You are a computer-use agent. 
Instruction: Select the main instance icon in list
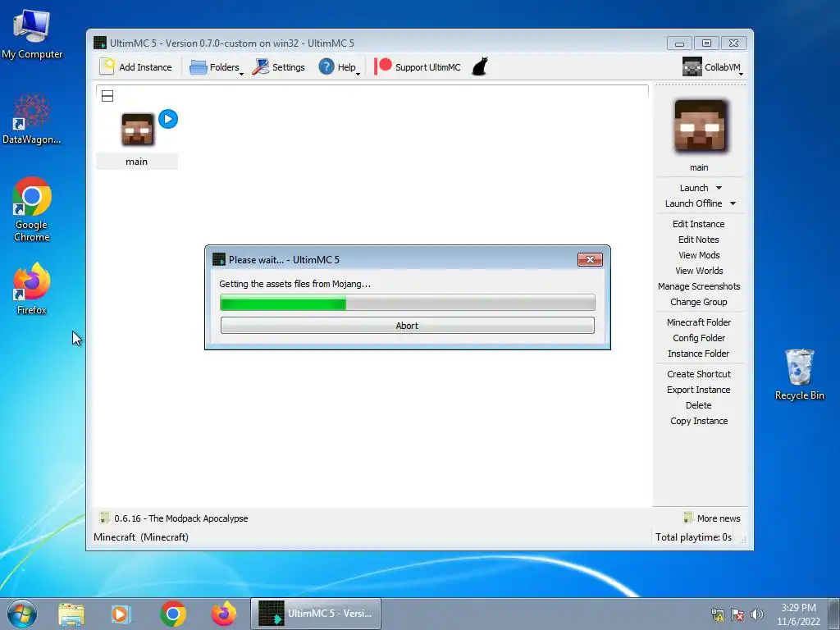137,130
